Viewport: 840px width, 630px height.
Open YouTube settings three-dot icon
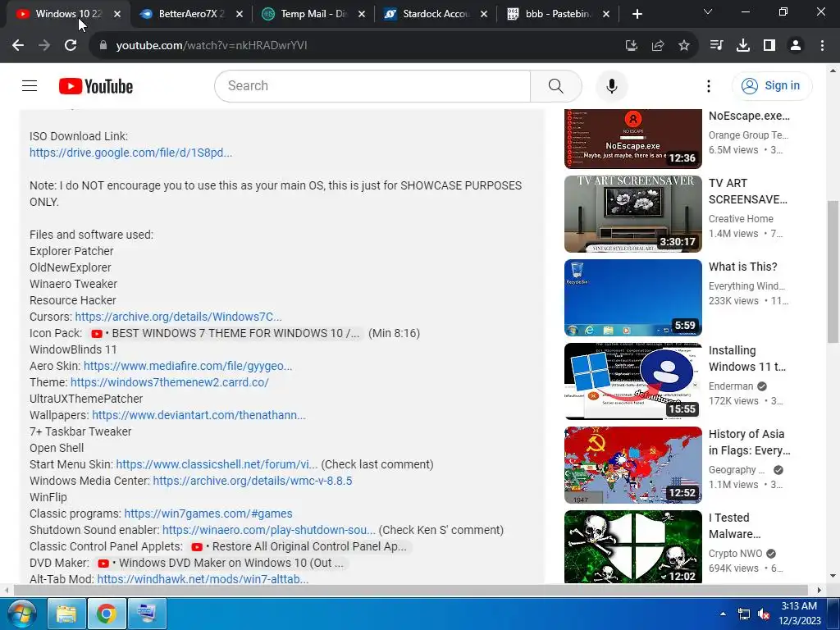tap(708, 85)
